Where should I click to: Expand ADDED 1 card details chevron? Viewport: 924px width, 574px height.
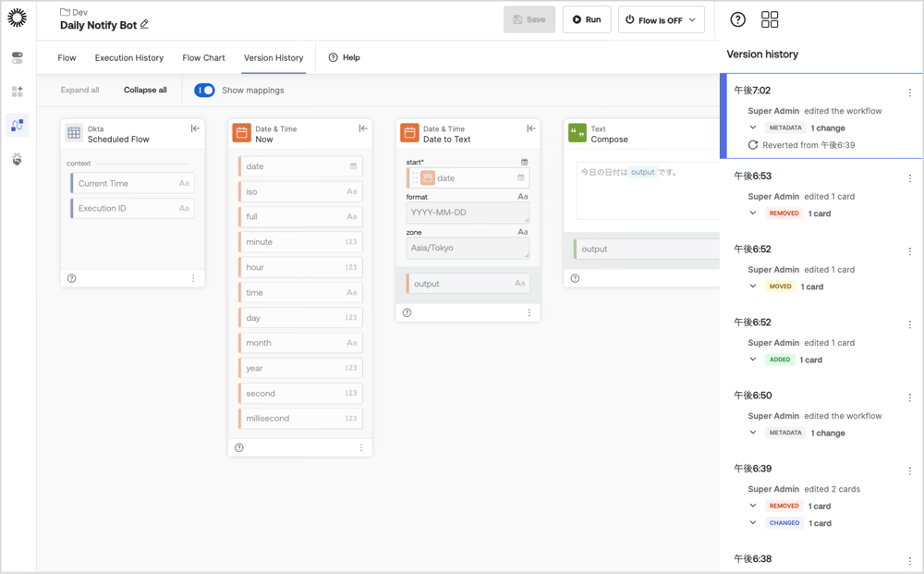coord(753,359)
